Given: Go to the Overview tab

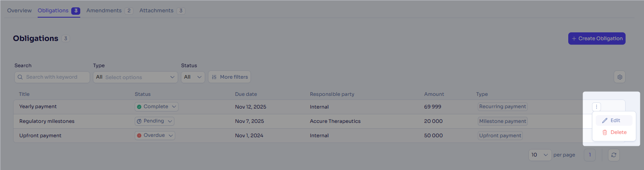Looking at the screenshot, I should pyautogui.click(x=19, y=11).
